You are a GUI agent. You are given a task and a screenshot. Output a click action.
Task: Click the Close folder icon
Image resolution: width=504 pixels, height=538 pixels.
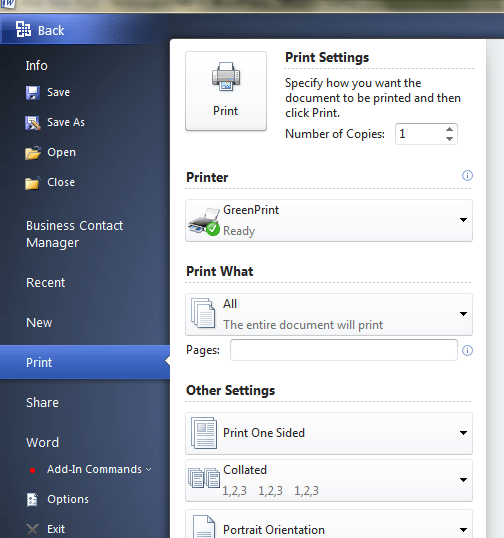[x=32, y=183]
